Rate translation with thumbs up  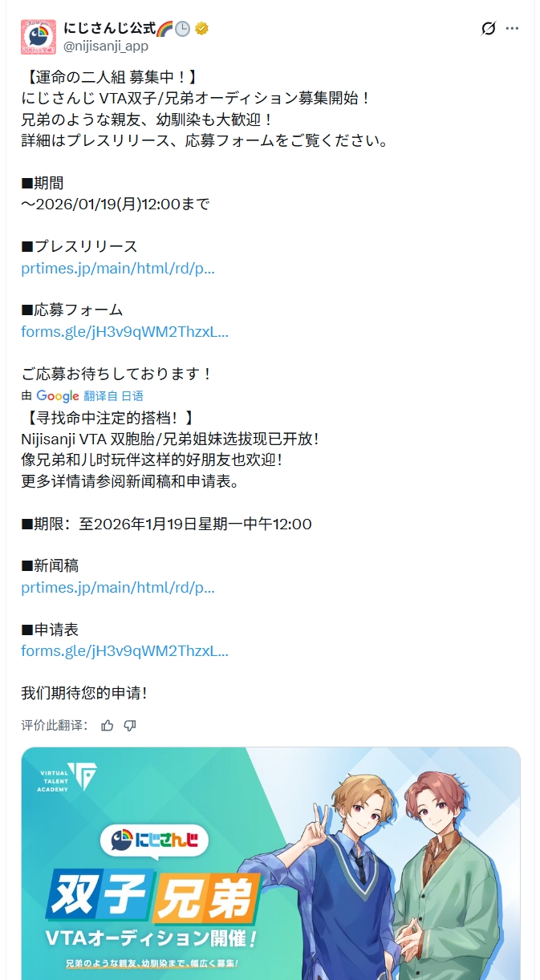click(108, 726)
